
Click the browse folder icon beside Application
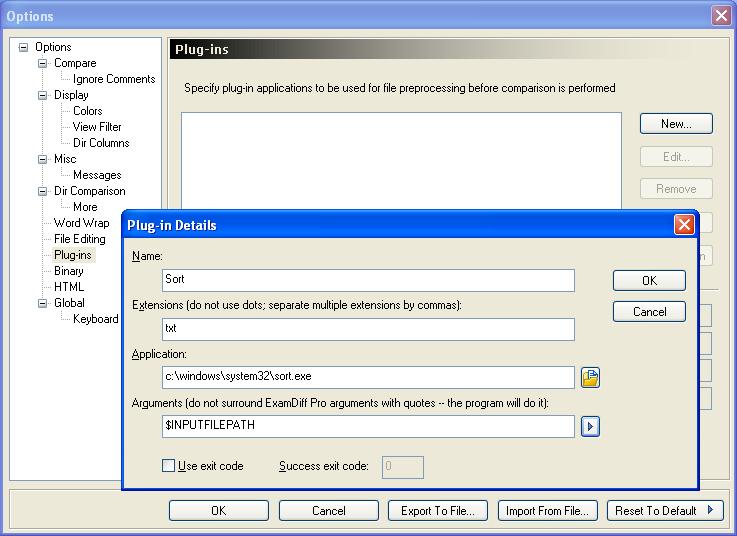coord(590,378)
